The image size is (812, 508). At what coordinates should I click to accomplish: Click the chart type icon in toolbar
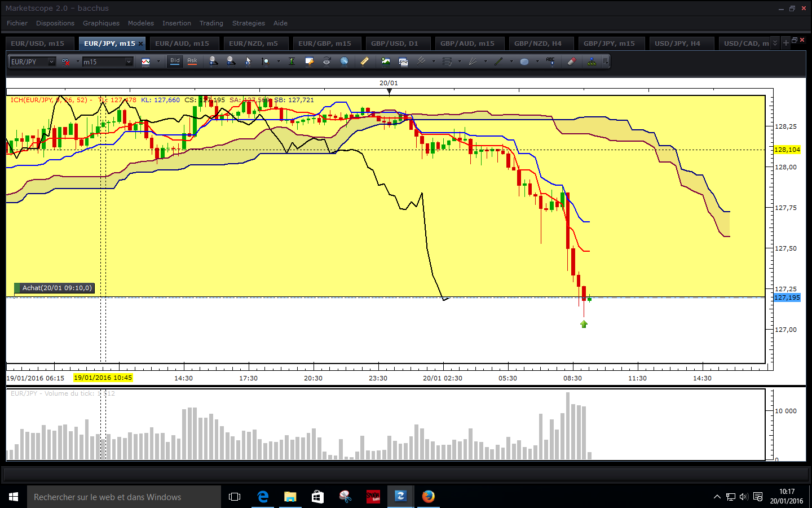tap(145, 62)
